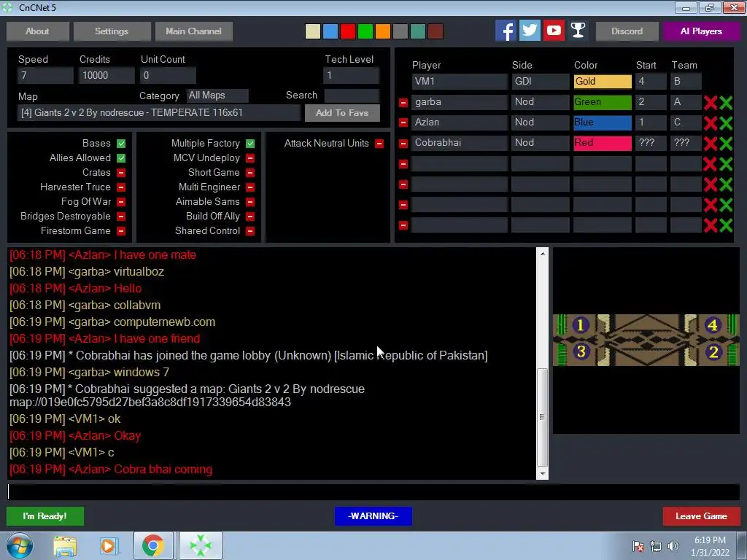Open Windows Media Player taskbar icon
747x560 pixels.
[x=108, y=545]
